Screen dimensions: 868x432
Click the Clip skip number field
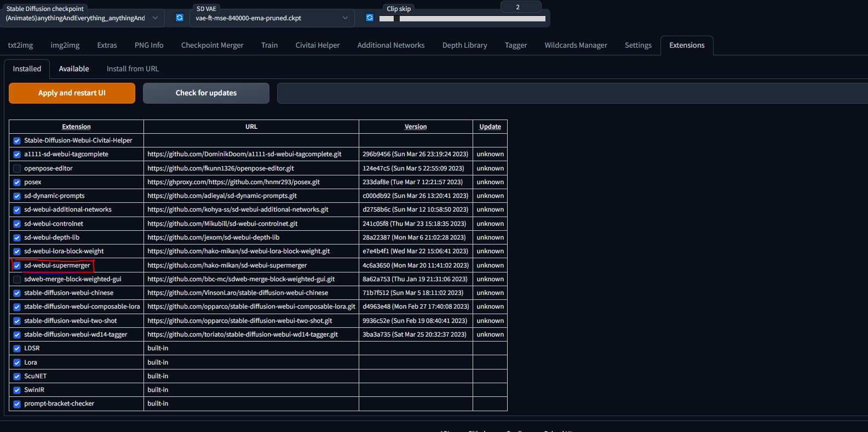(520, 7)
